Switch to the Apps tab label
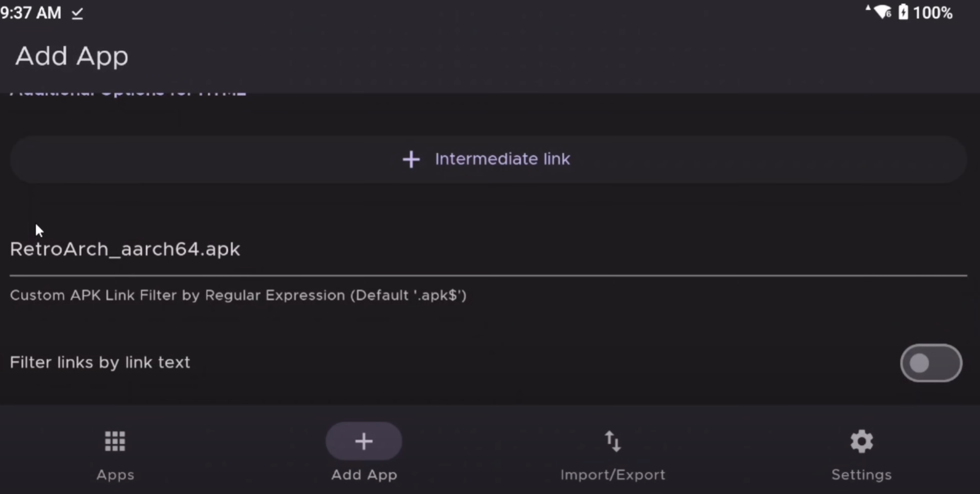 point(115,475)
